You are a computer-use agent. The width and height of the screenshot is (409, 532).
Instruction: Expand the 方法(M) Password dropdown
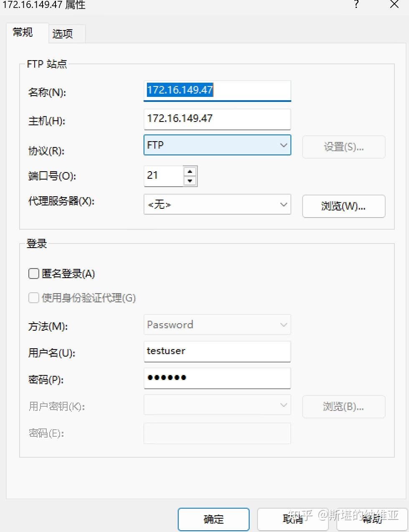click(284, 324)
